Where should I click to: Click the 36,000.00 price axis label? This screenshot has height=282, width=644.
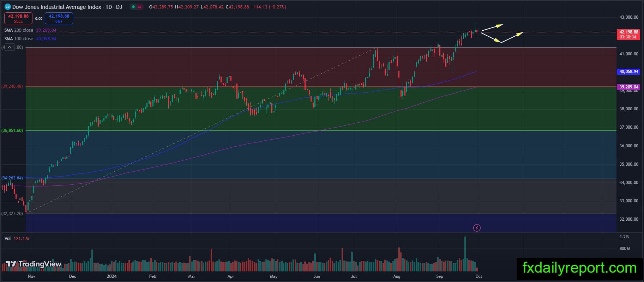[629, 146]
